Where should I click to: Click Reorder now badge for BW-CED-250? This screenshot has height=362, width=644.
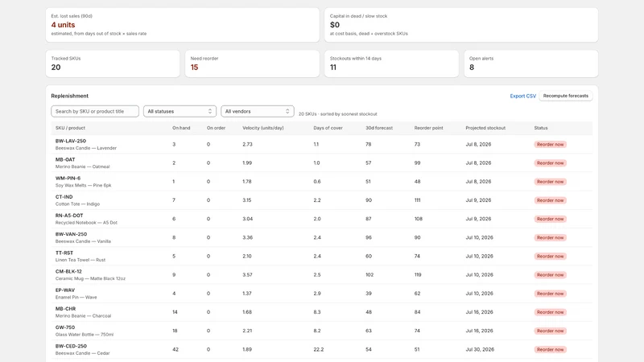tap(551, 350)
